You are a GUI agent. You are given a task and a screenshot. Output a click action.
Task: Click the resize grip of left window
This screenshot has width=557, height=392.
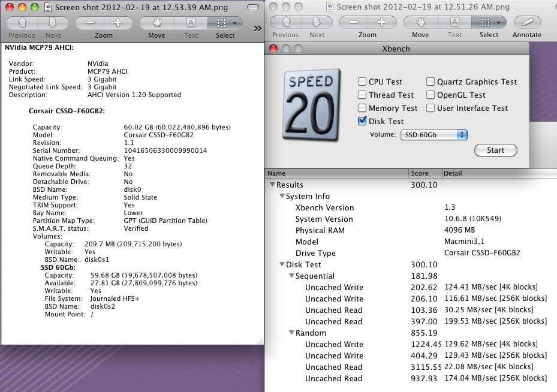tap(260, 341)
